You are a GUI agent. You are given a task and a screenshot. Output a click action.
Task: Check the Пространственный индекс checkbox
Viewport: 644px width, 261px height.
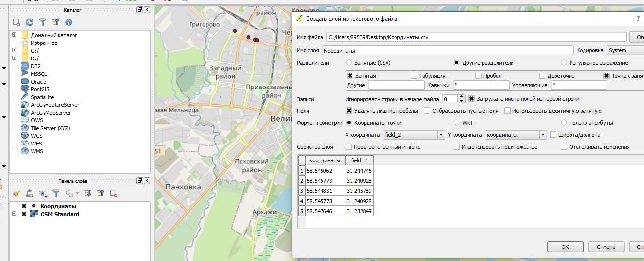(349, 147)
